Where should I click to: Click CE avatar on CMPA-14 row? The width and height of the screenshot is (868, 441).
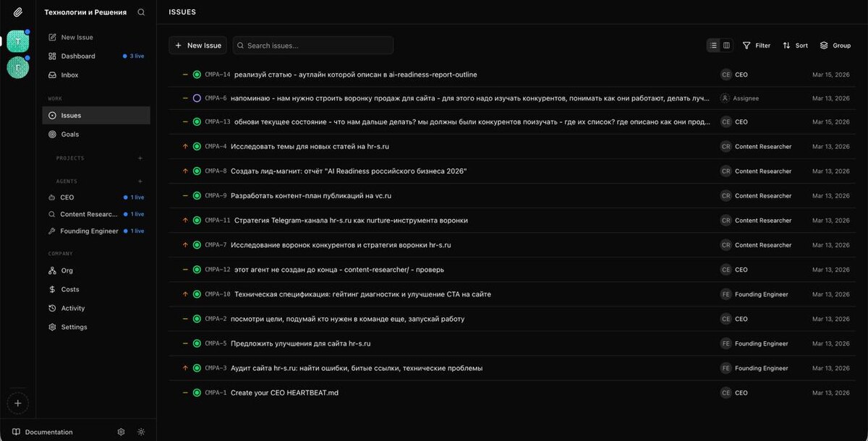(x=726, y=74)
